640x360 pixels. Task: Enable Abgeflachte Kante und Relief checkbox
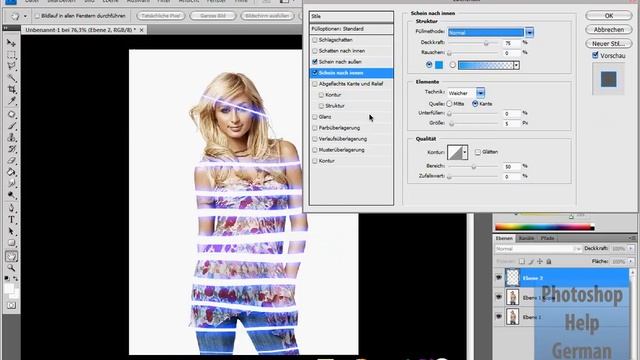[x=315, y=84]
